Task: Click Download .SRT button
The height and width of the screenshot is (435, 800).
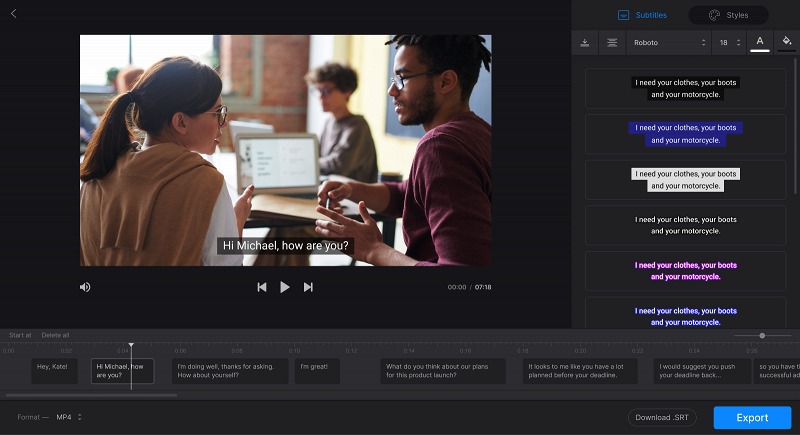Action: tap(662, 417)
